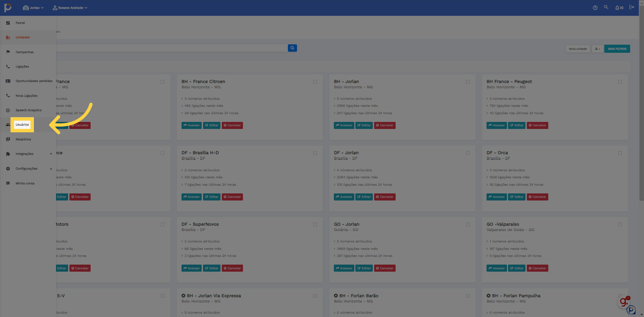Click the blue search button beside the search field
The width and height of the screenshot is (644, 317).
point(292,48)
